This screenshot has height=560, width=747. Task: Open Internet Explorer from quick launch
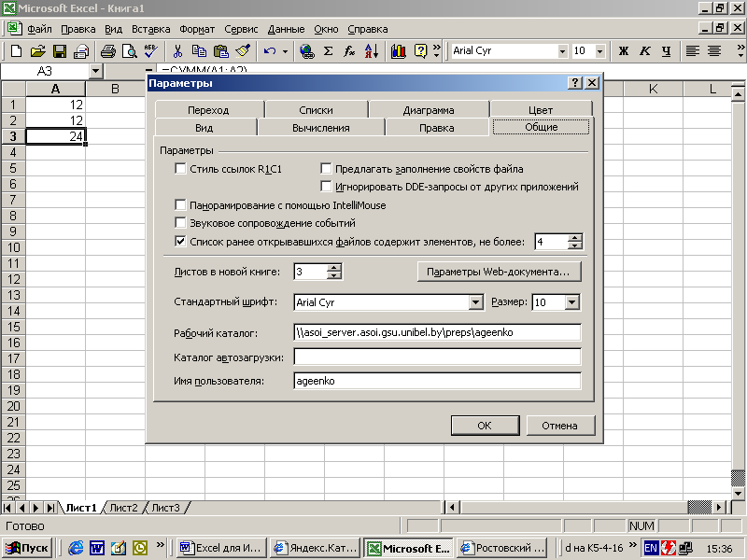76,548
